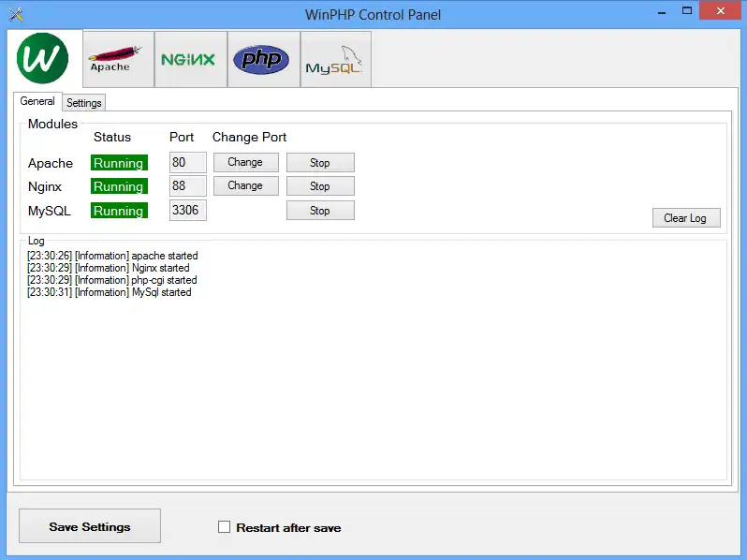Click the WinPHP Control Panel window title
The height and width of the screenshot is (560, 747).
pos(373,15)
